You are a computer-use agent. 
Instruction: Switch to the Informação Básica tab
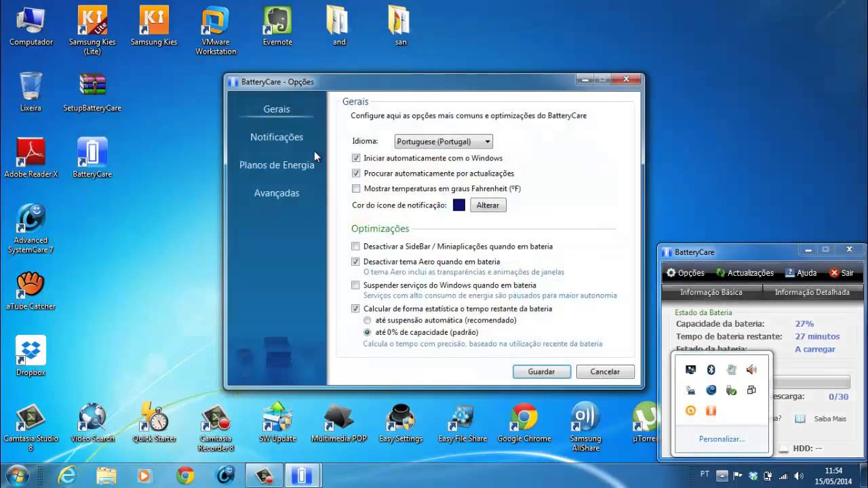pyautogui.click(x=711, y=292)
